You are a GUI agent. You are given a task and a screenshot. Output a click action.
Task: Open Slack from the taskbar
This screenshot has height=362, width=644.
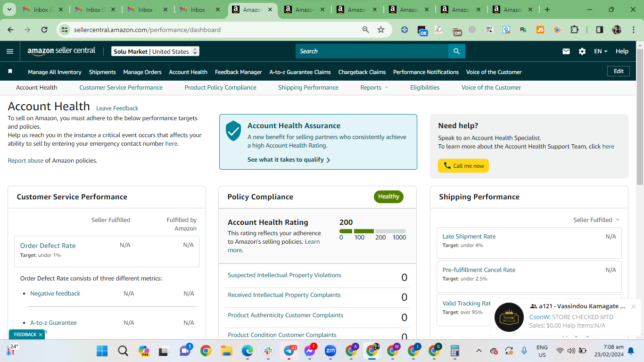268,351
